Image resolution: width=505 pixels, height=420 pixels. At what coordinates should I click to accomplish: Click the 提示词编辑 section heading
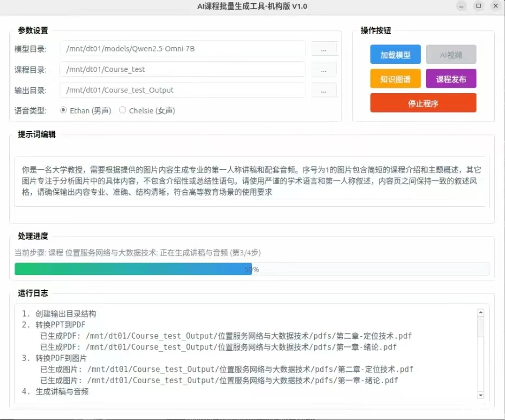[x=37, y=134]
